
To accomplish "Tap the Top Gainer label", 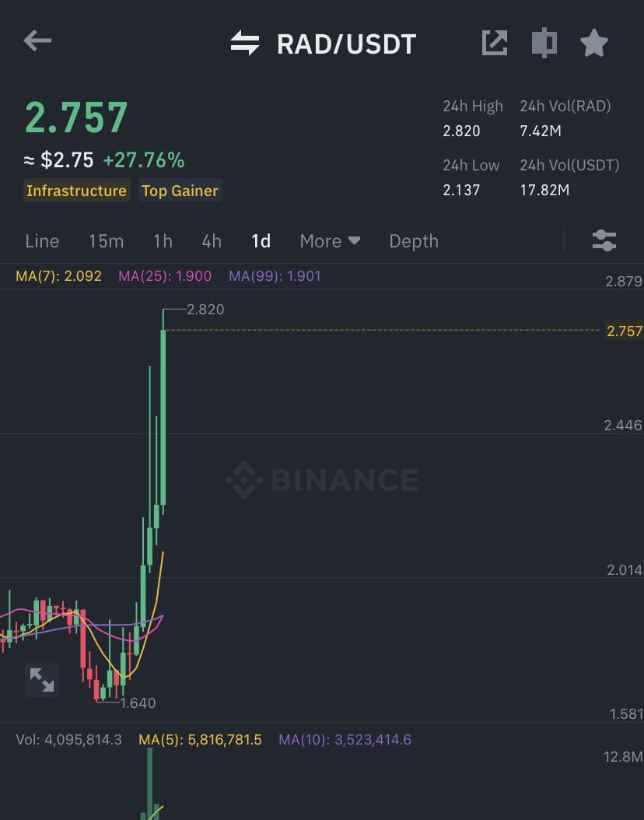I will [x=180, y=190].
